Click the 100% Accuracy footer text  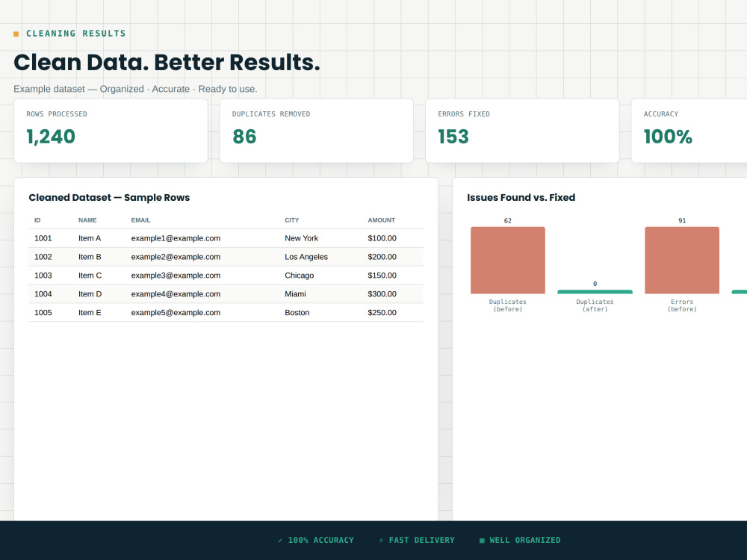321,540
